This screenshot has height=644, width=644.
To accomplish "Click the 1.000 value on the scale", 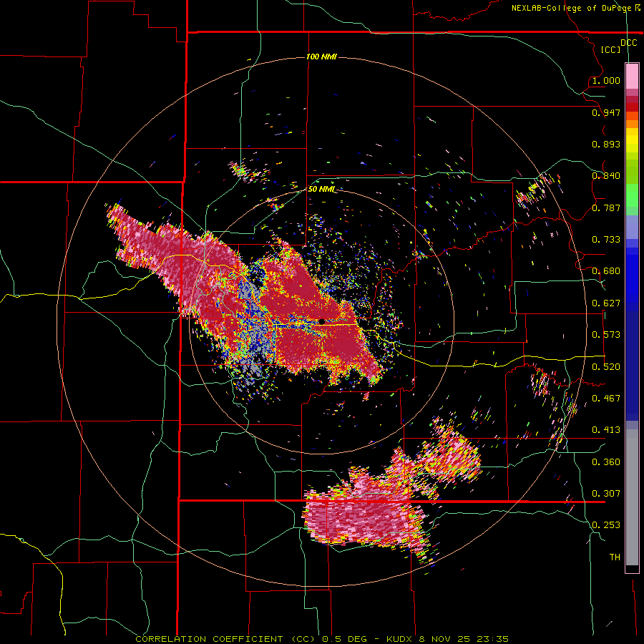I will [x=606, y=80].
